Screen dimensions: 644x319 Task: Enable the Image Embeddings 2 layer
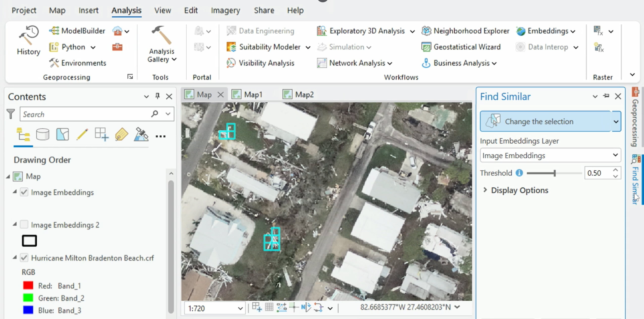(x=24, y=225)
